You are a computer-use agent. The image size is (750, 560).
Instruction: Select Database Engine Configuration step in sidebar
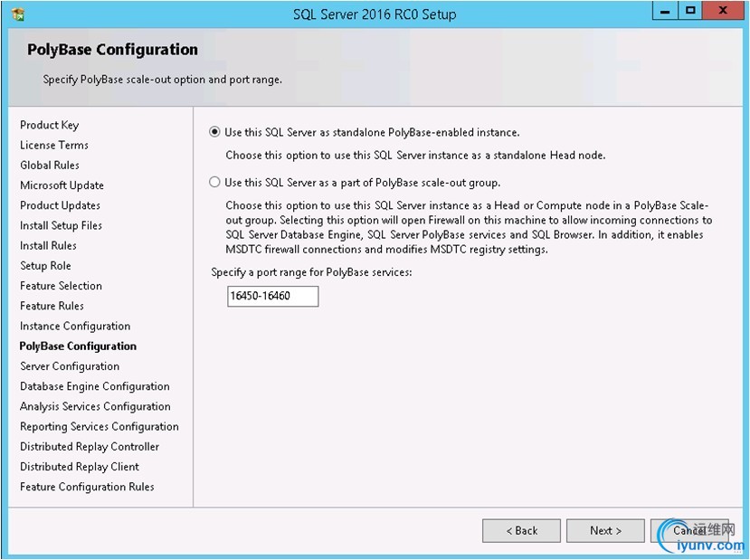click(x=95, y=386)
